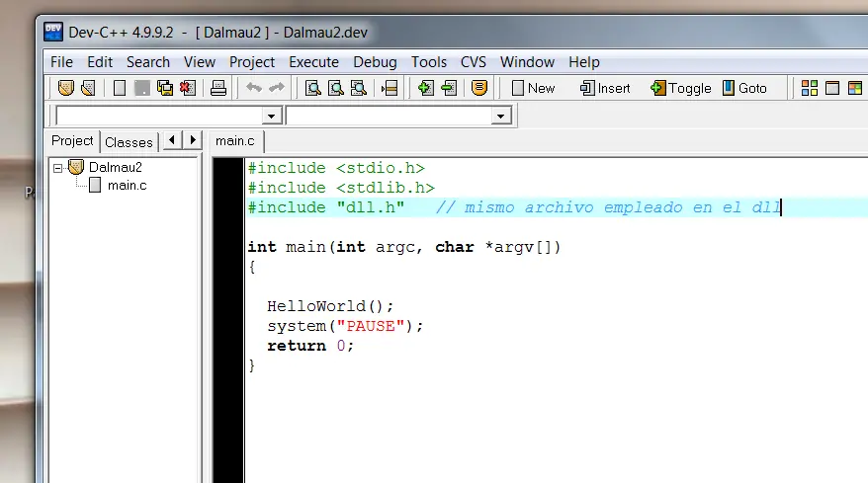Select main.c in the project tree
The width and height of the screenshot is (868, 483).
tap(128, 186)
